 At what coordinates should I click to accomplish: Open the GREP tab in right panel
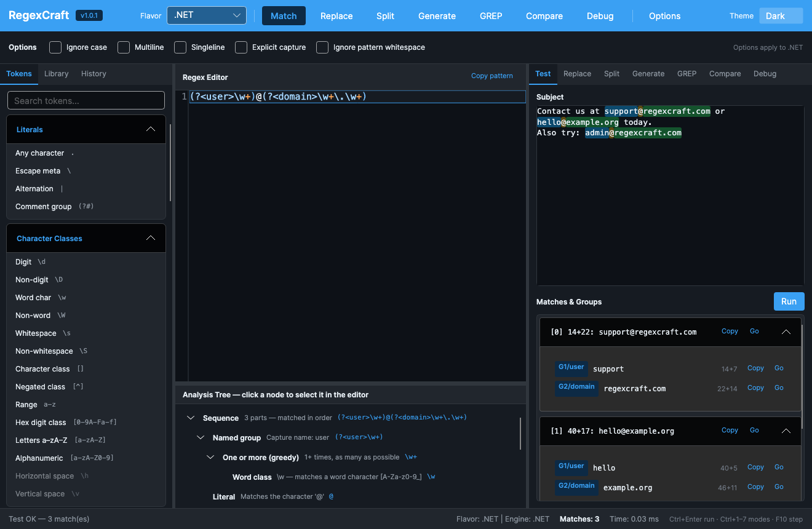[687, 74]
